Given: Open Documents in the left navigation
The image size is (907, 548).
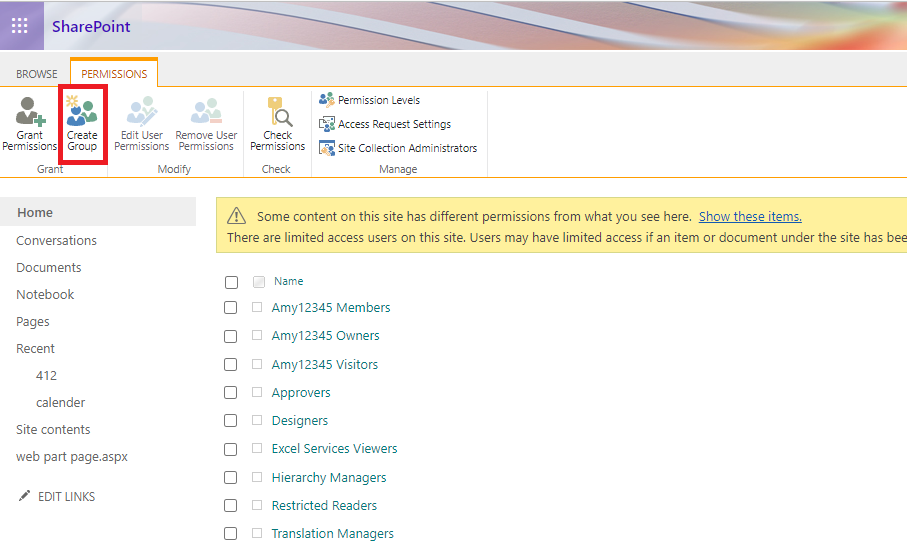Looking at the screenshot, I should pyautogui.click(x=49, y=267).
